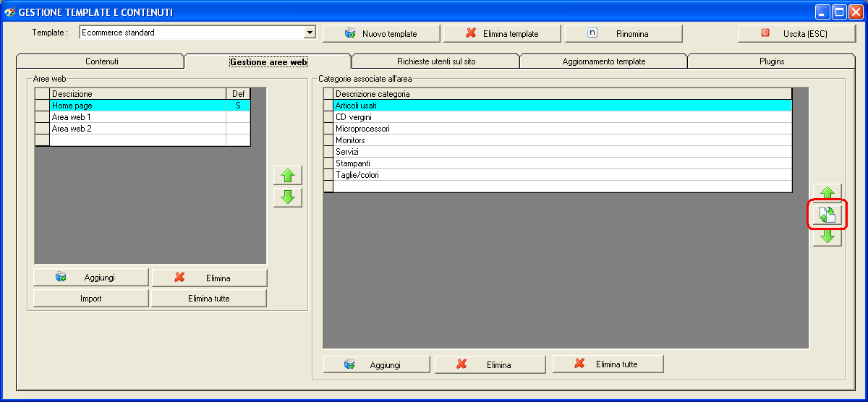The image size is (868, 402).
Task: Click the Def column header
Action: click(238, 94)
